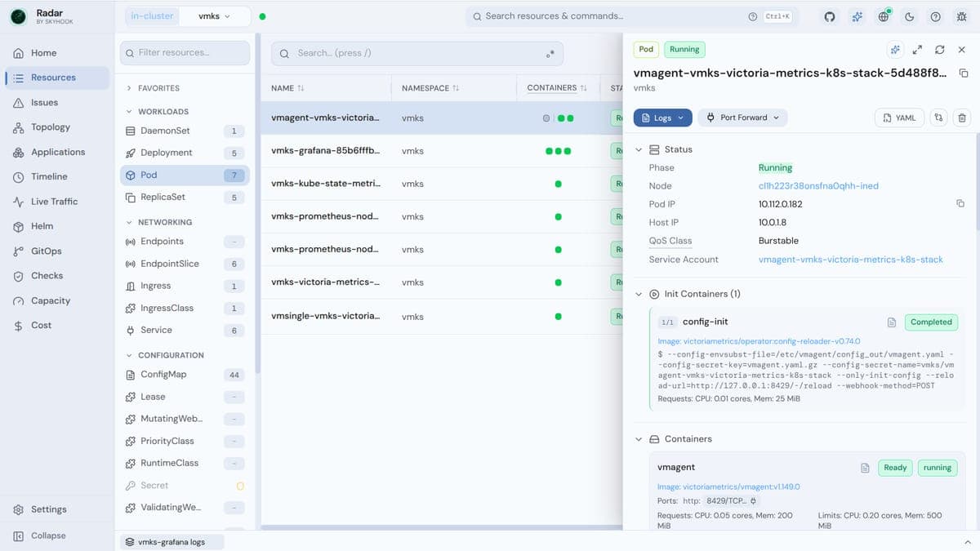
Task: Open the globe connection status icon
Action: 884,16
